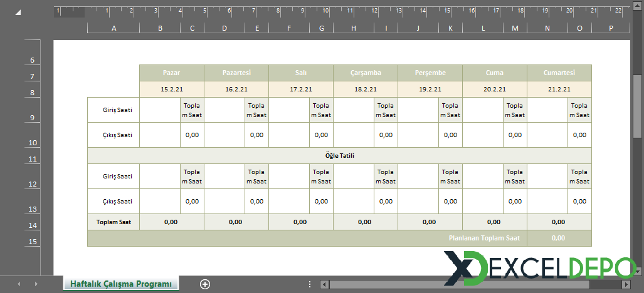Viewport: 644px width, 293px height.
Task: Click the Pazartesi day header cell
Action: point(236,73)
